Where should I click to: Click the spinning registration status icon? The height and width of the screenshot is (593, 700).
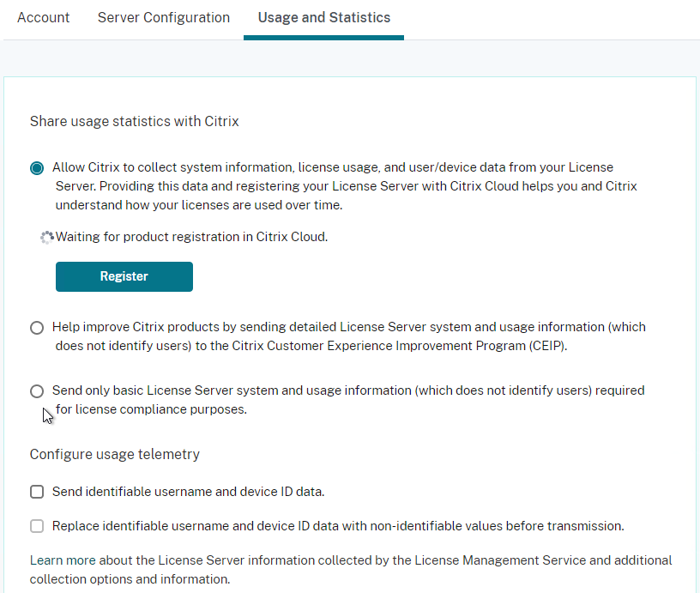point(47,237)
